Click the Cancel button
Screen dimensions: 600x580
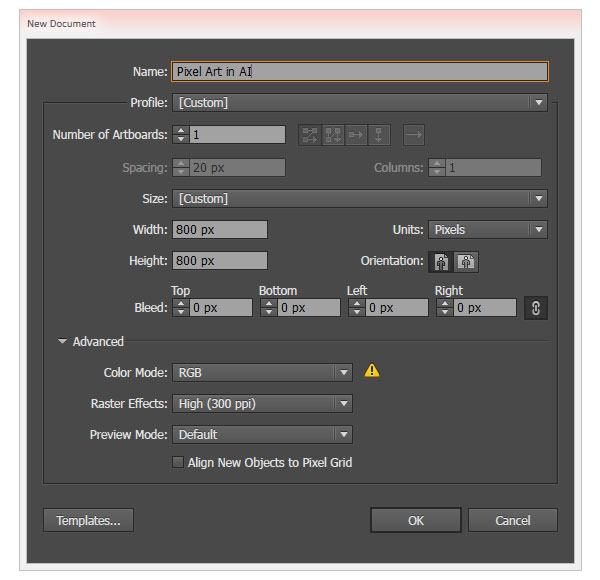point(513,520)
